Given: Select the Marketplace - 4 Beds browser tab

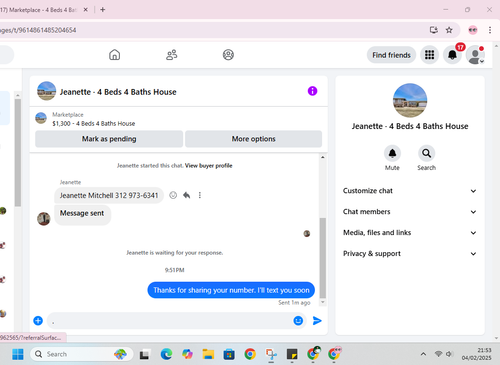Looking at the screenshot, I should (x=40, y=10).
